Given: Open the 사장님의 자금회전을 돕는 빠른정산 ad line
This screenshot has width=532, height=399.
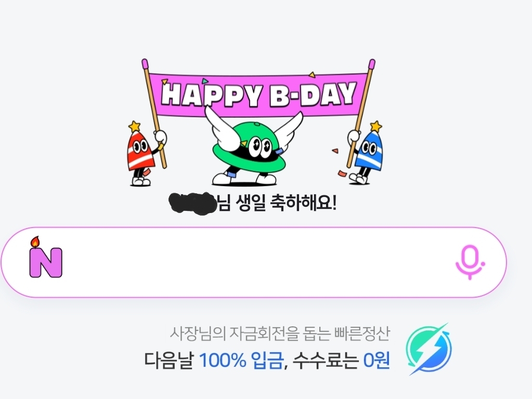Looking at the screenshot, I should pos(280,334).
